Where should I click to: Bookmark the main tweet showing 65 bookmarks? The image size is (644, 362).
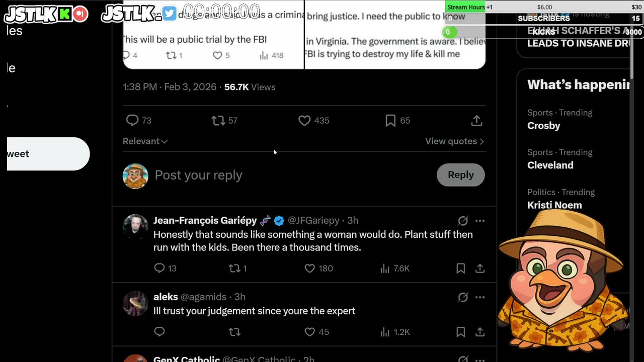(390, 120)
